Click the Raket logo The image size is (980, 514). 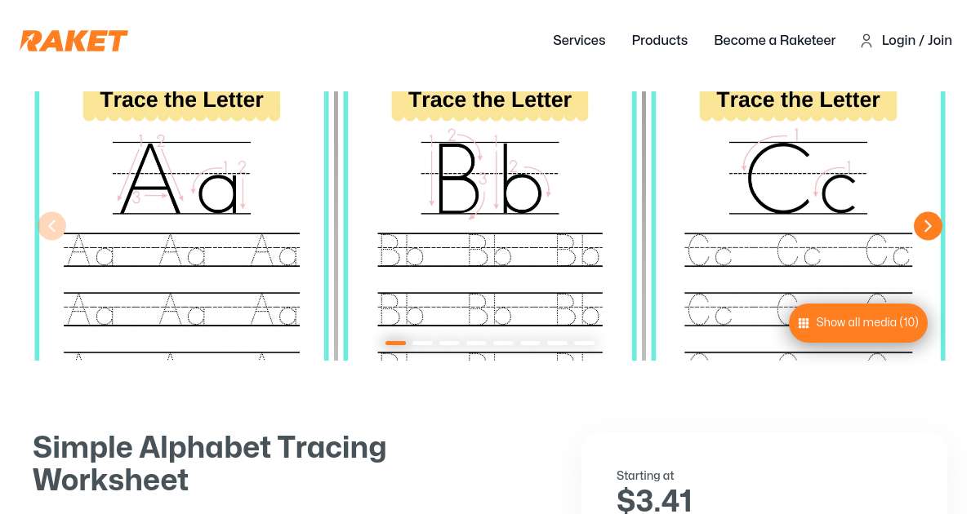pos(73,41)
